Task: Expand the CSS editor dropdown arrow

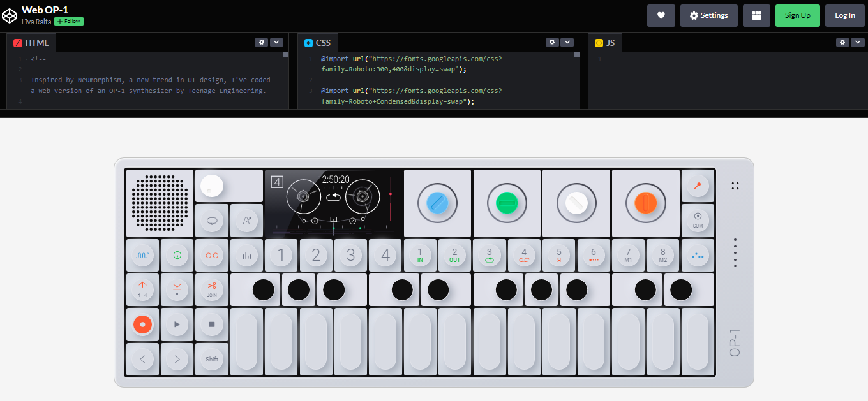Action: point(567,42)
